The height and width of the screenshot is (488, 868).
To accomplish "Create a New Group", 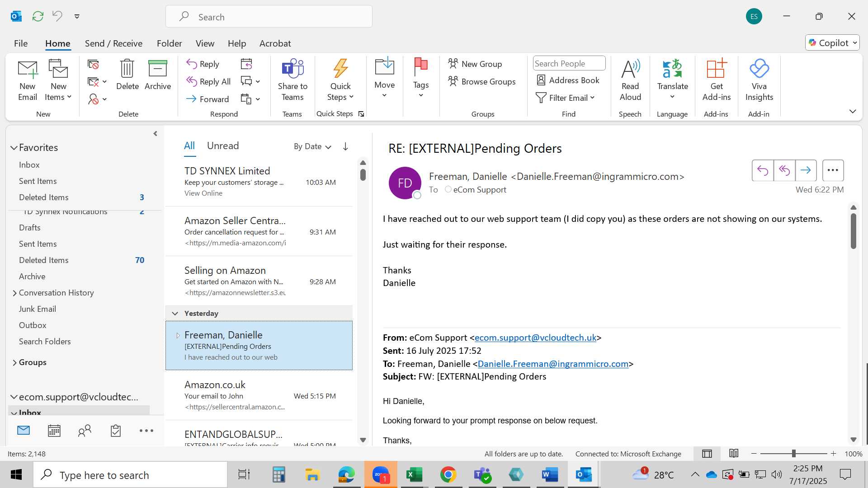I will point(475,64).
